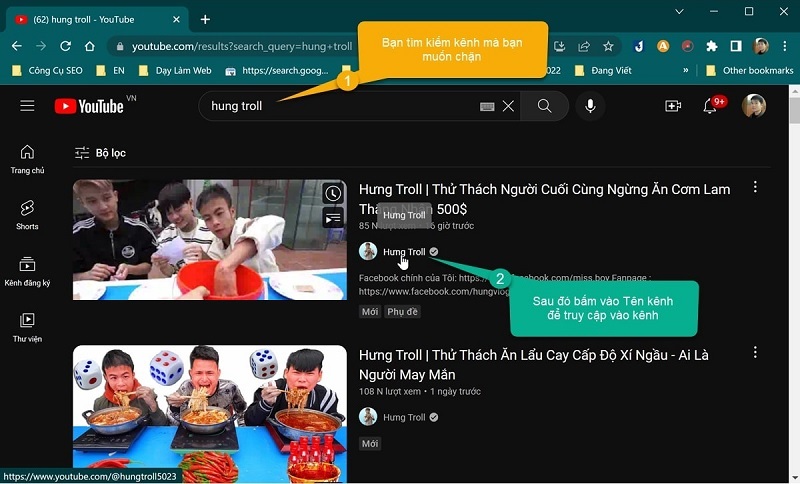Click '108 N lượt xem' text
800x484 pixels.
[x=390, y=392]
